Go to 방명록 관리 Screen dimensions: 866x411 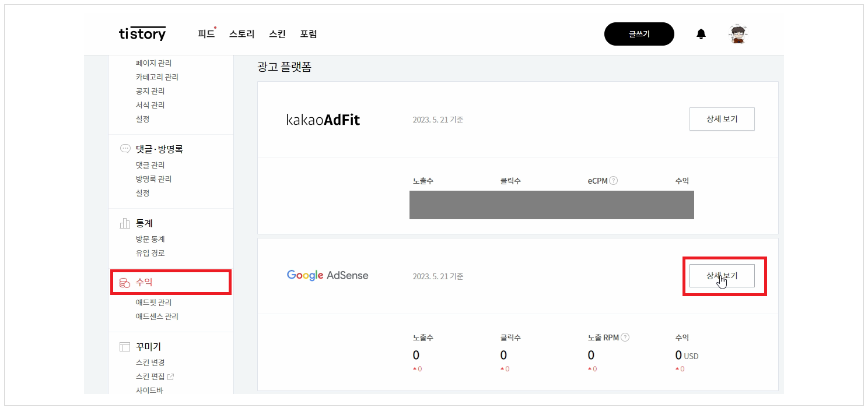[x=154, y=179]
